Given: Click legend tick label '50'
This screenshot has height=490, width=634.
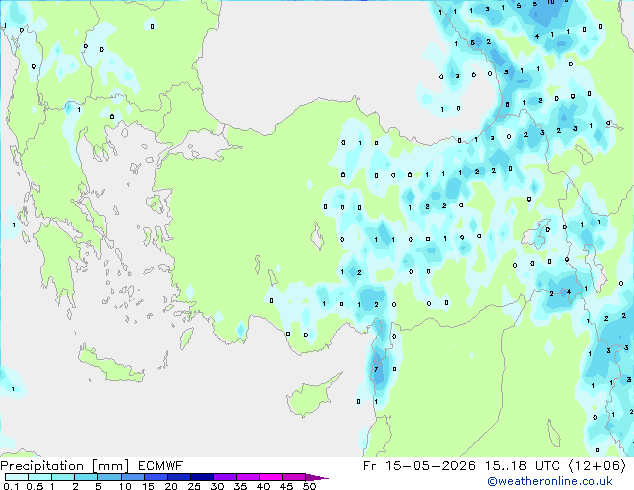Looking at the screenshot, I should pyautogui.click(x=309, y=486).
